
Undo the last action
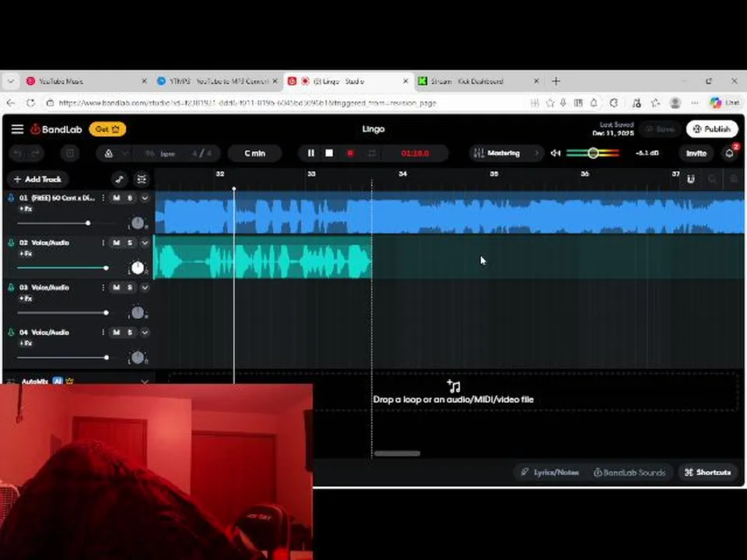pos(18,153)
